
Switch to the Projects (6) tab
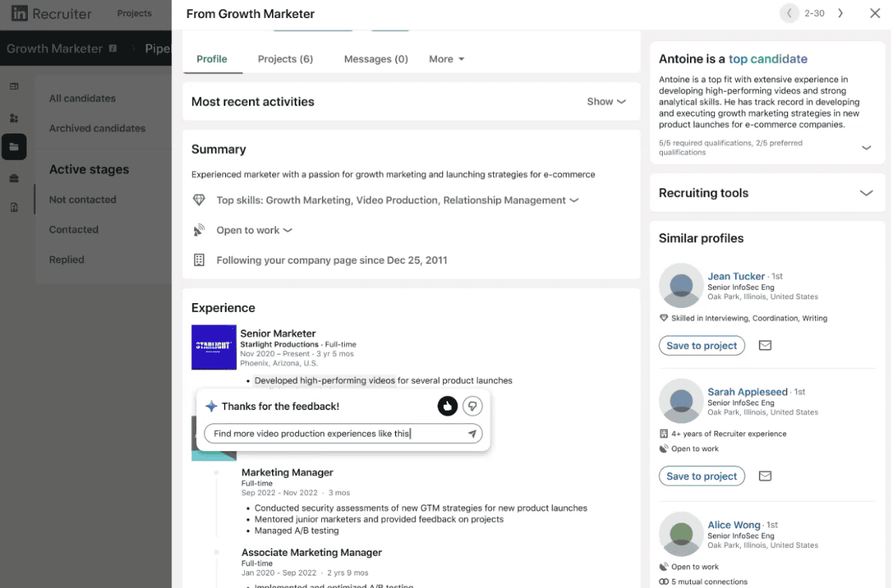pyautogui.click(x=285, y=59)
